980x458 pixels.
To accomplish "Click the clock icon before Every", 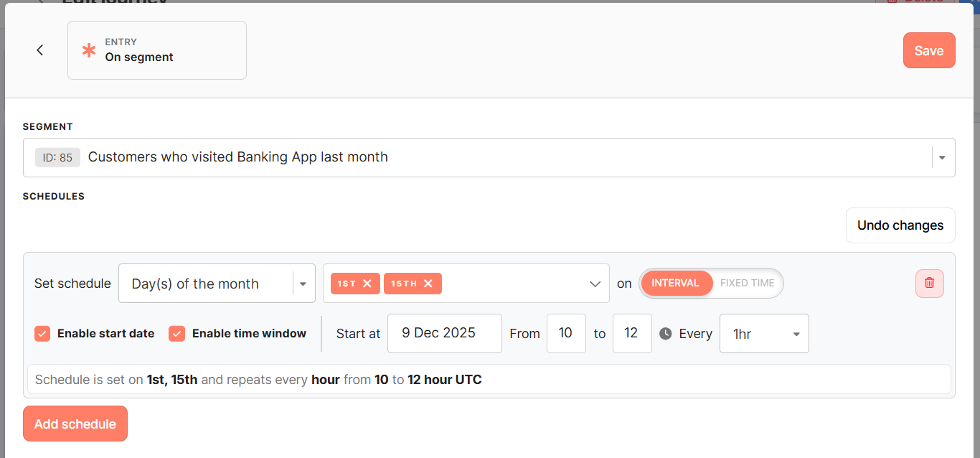I will click(666, 334).
